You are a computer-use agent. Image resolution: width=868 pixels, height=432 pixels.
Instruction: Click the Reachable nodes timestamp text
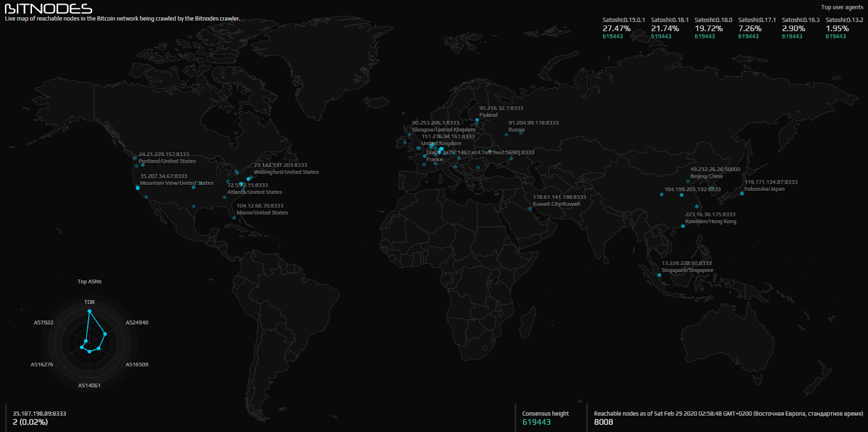[x=729, y=414]
